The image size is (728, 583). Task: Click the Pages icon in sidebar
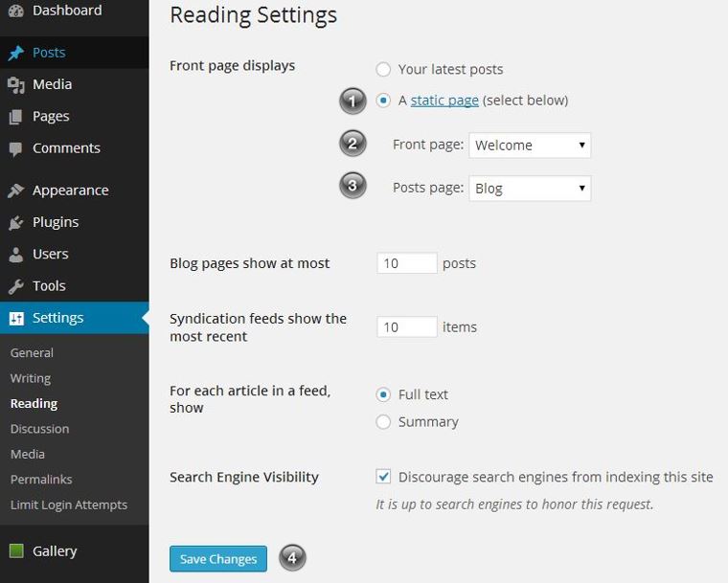(15, 117)
